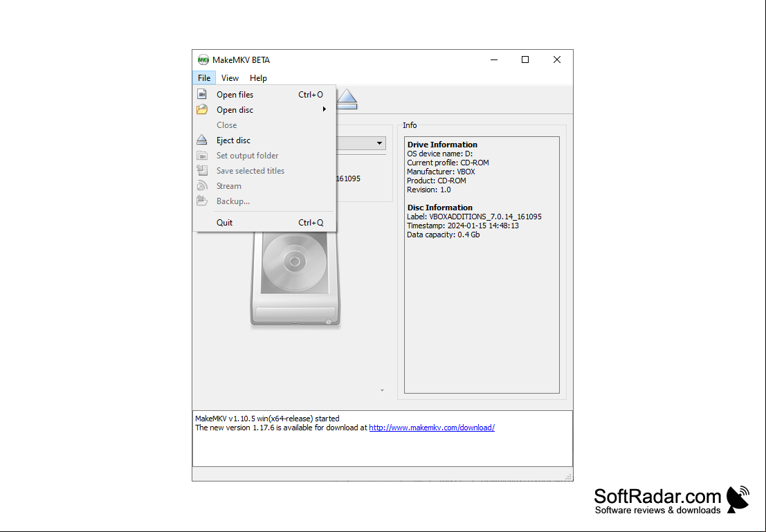
Task: Click the Open files icon in File menu
Action: (202, 94)
